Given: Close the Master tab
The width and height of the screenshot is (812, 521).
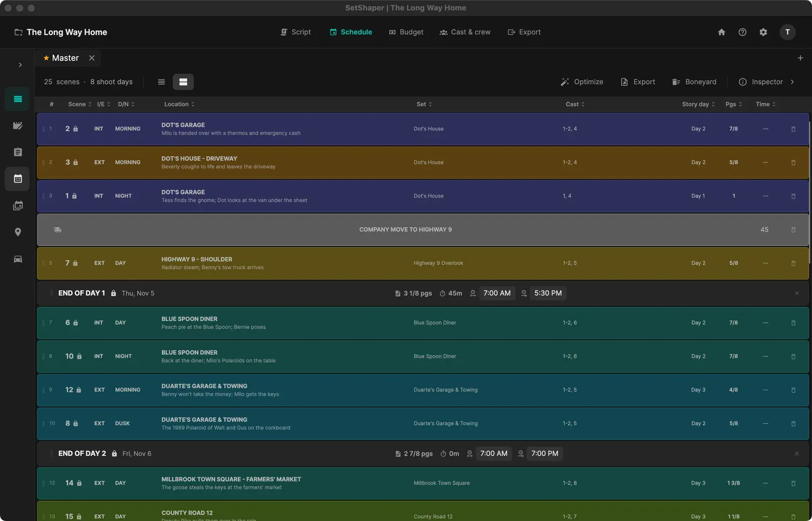Looking at the screenshot, I should click(92, 58).
